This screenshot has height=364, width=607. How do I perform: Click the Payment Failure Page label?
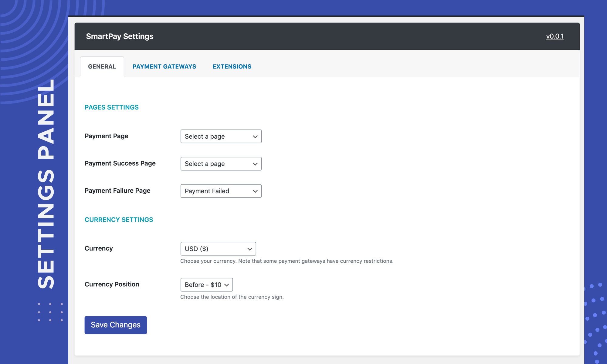click(x=117, y=191)
